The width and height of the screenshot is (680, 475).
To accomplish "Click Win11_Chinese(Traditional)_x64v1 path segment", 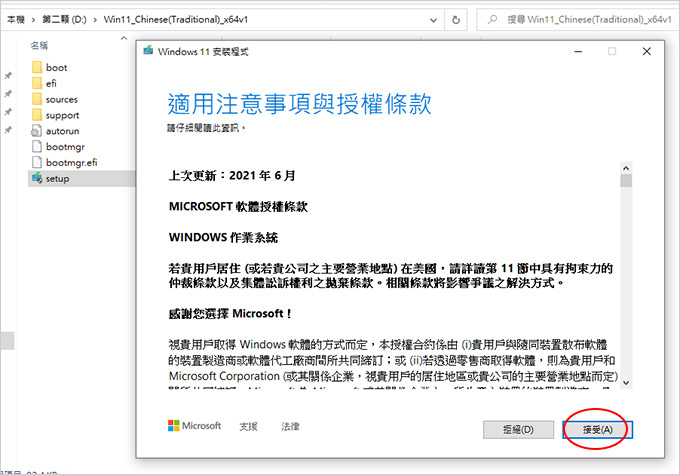I will [176, 20].
